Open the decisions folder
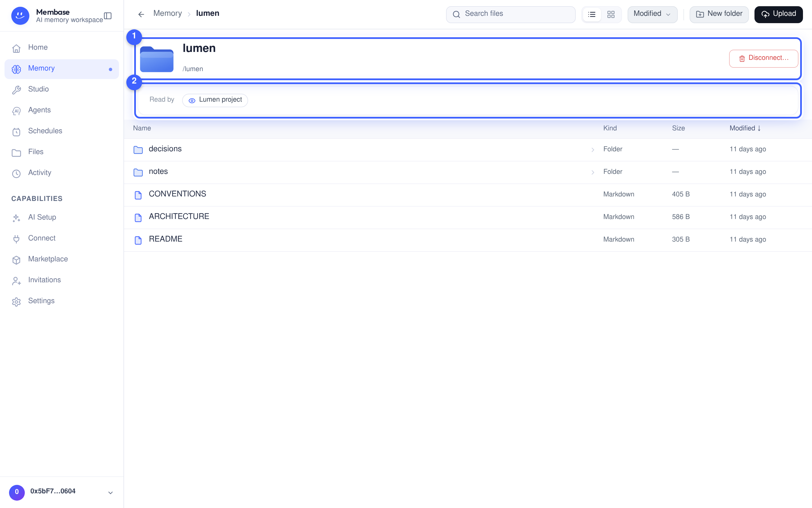 (x=468, y=150)
